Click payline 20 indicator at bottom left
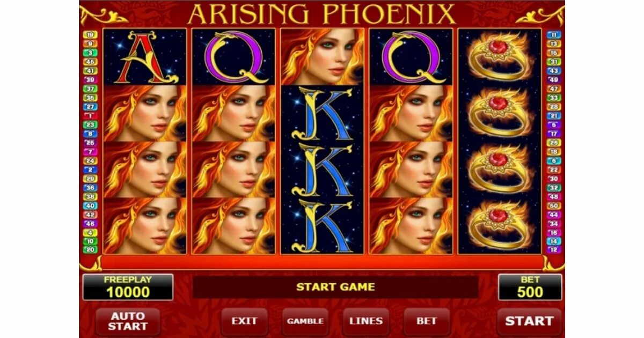The image size is (644, 338). (x=90, y=249)
